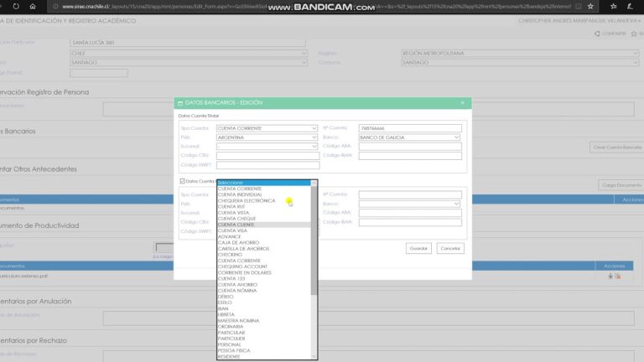
Task: Click the Compartir link at top right
Action: click(x=613, y=34)
